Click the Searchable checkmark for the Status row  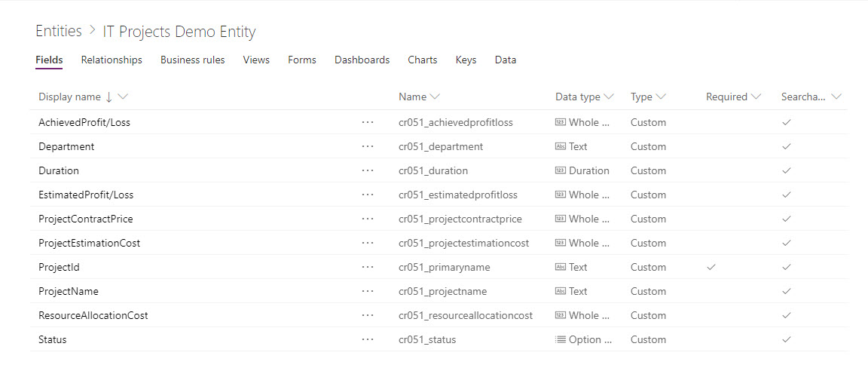[x=787, y=339]
